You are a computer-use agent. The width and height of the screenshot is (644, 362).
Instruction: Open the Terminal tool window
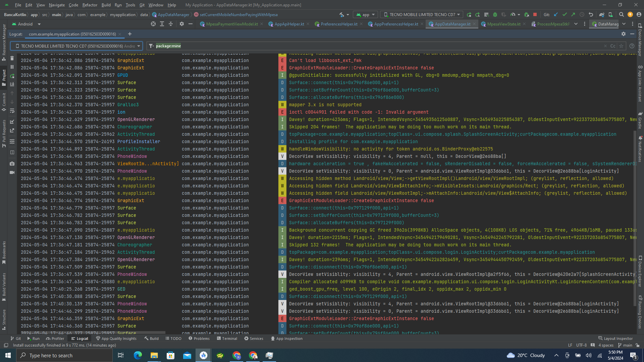click(x=227, y=339)
